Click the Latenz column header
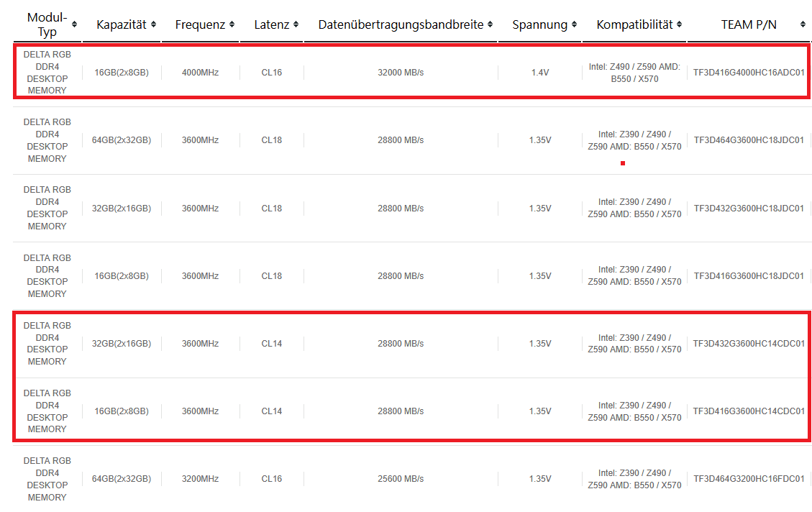 [271, 24]
